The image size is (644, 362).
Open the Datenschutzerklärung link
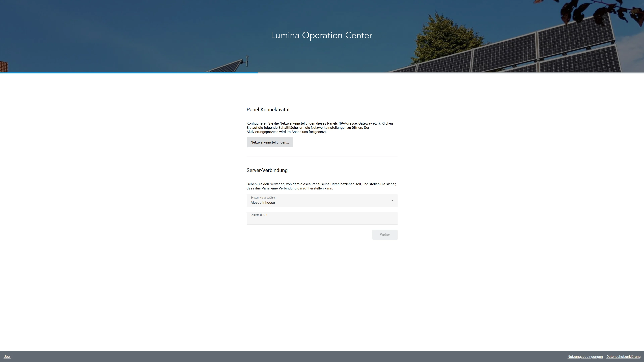(x=623, y=356)
